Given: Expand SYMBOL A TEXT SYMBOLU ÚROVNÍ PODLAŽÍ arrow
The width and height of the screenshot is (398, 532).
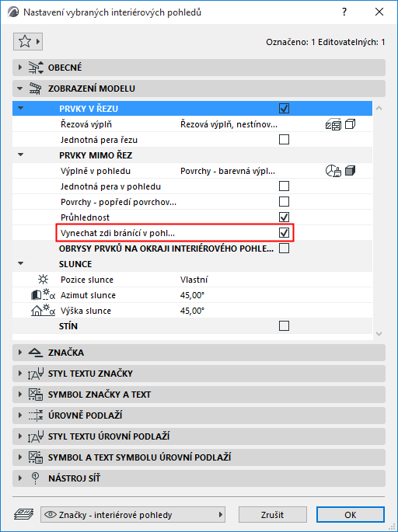Looking at the screenshot, I should point(19,457).
